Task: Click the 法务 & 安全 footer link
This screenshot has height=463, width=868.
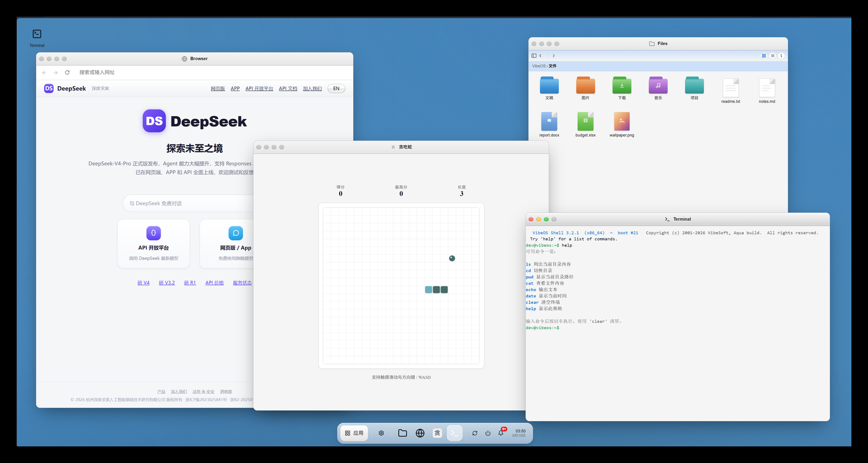Action: pos(203,392)
